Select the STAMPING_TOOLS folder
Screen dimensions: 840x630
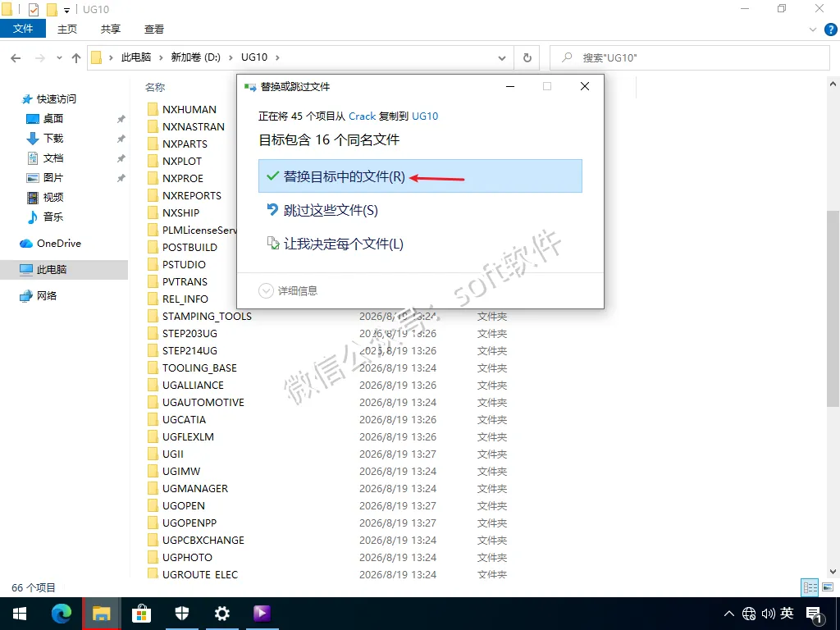pos(207,316)
